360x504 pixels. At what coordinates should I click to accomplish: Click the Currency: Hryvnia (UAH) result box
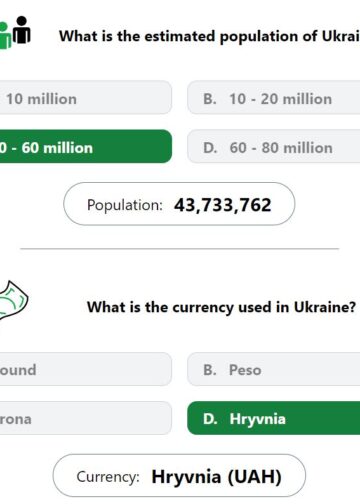(x=179, y=476)
